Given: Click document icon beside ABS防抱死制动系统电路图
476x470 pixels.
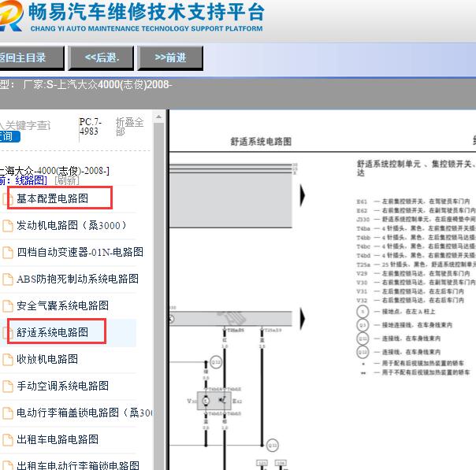Looking at the screenshot, I should 8,279.
